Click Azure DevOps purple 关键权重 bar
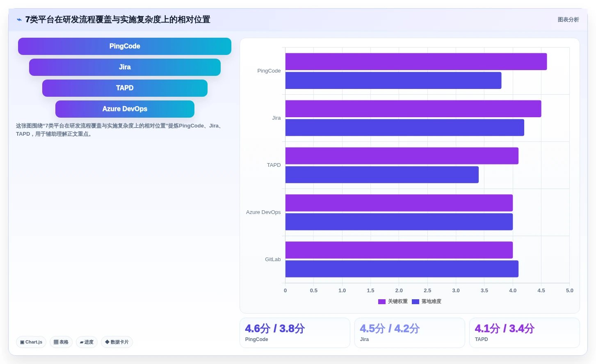The width and height of the screenshot is (596, 364). (x=399, y=203)
